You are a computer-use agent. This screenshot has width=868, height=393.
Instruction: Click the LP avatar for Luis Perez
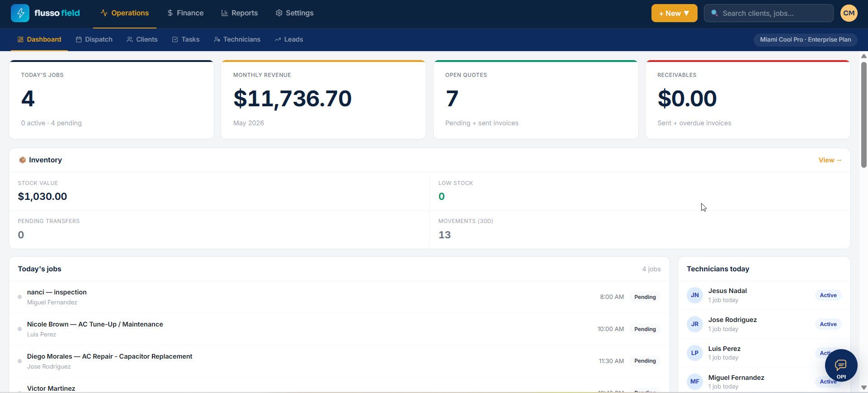point(695,353)
